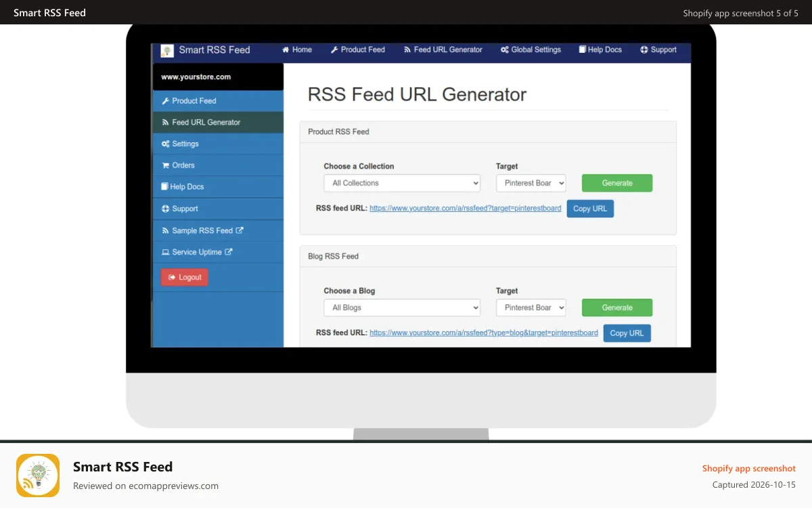The image size is (812, 508).
Task: Click the sidebar Product Feed wrench icon
Action: [x=165, y=101]
